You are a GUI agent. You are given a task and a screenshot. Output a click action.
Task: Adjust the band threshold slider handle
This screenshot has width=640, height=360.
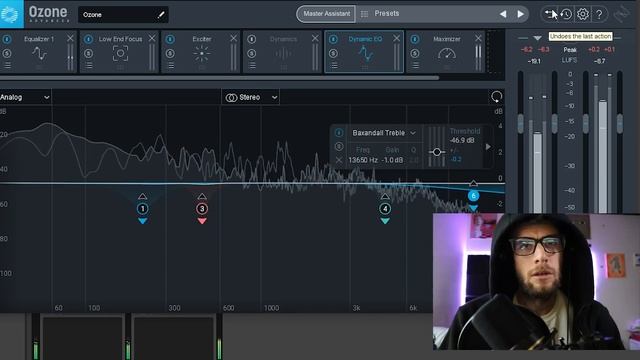[x=437, y=152]
